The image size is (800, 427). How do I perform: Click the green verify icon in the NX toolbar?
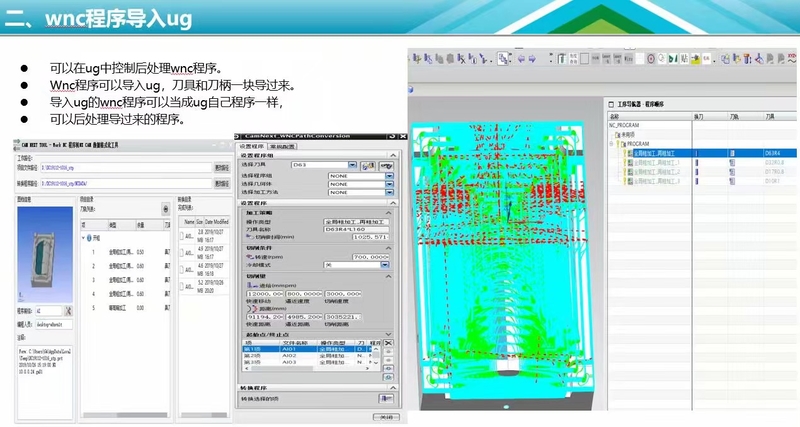click(673, 59)
